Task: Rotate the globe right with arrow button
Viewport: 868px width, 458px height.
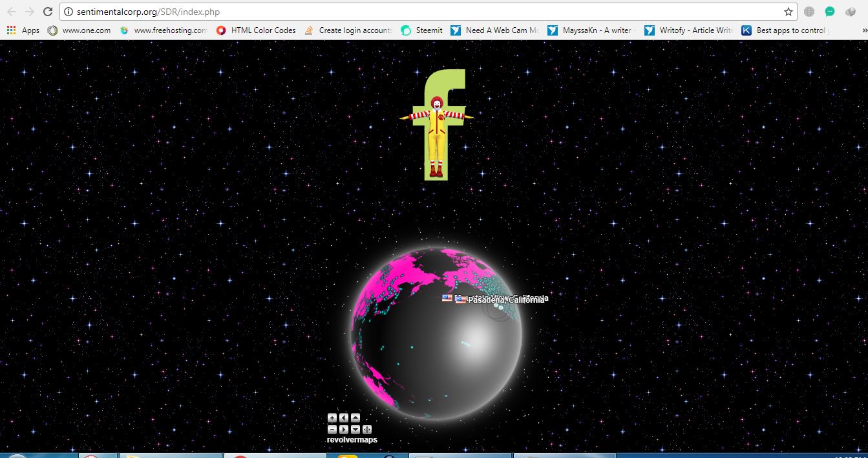Action: click(344, 430)
